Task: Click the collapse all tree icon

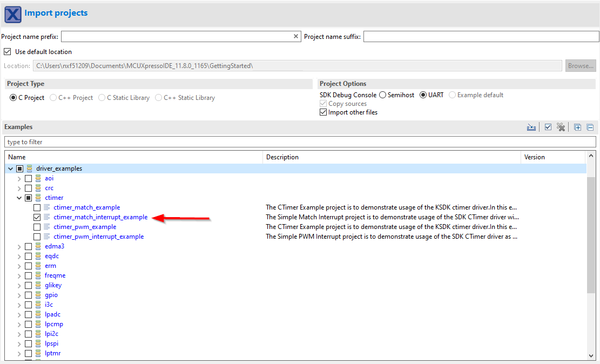Action: click(590, 127)
